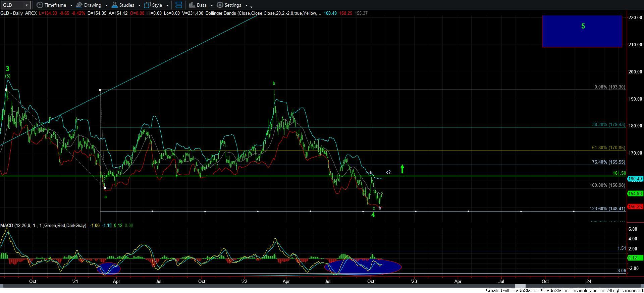This screenshot has height=293, width=644.
Task: Open the GLD symbol dropdown arrow
Action: click(26, 5)
